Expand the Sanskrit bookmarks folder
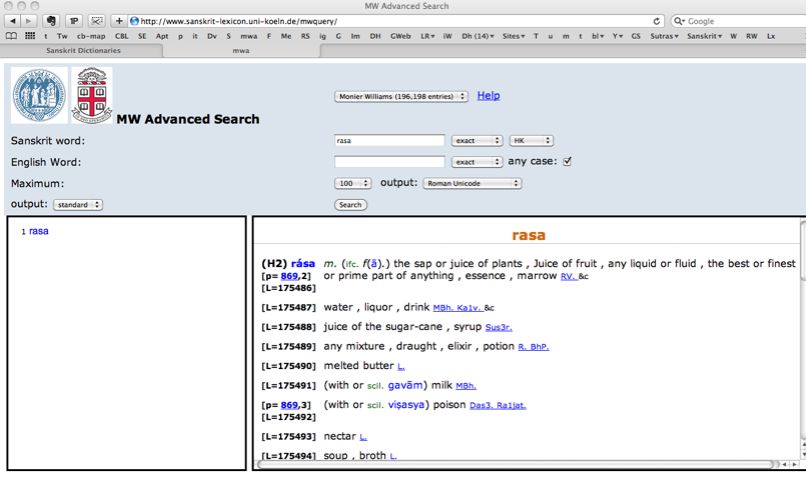Viewport: 806px width, 487px height. click(x=704, y=36)
